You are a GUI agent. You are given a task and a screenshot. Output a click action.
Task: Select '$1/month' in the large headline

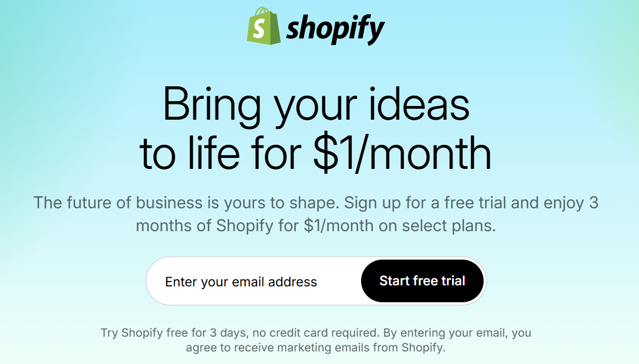click(402, 152)
